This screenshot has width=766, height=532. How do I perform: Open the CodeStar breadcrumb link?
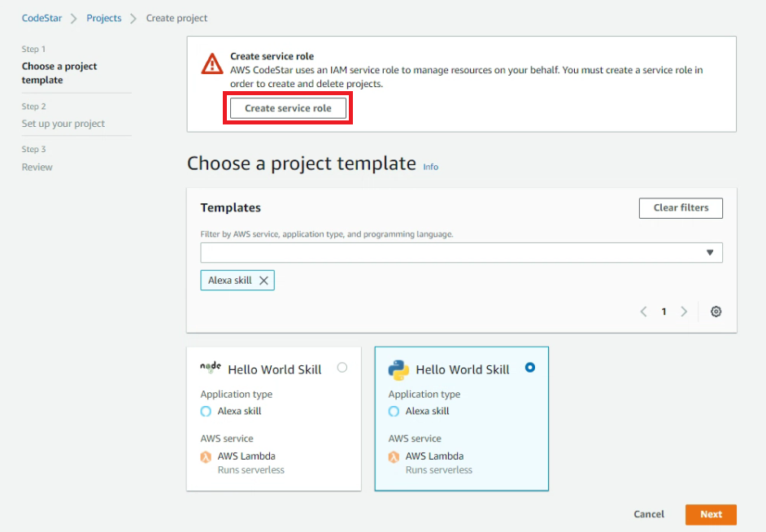coord(42,18)
